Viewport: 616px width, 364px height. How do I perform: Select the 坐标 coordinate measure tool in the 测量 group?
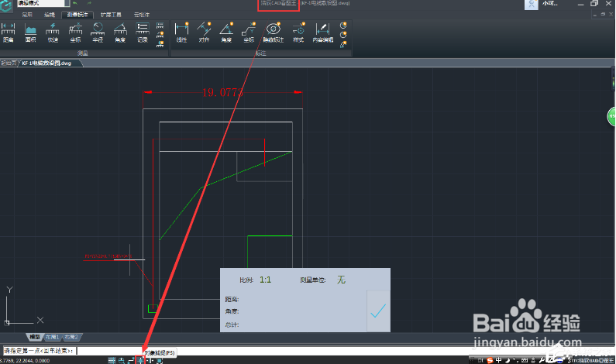click(x=75, y=33)
